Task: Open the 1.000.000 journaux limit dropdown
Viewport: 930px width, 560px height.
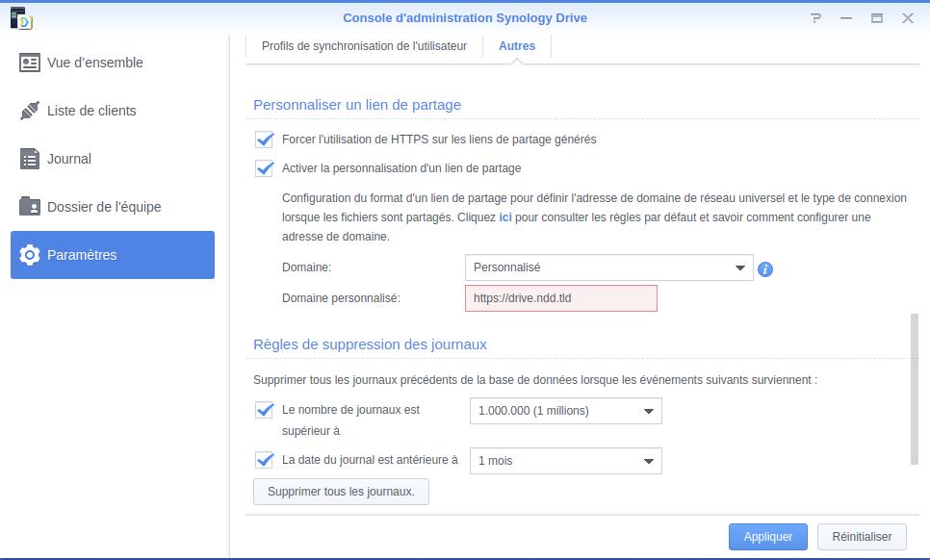Action: pyautogui.click(x=566, y=411)
